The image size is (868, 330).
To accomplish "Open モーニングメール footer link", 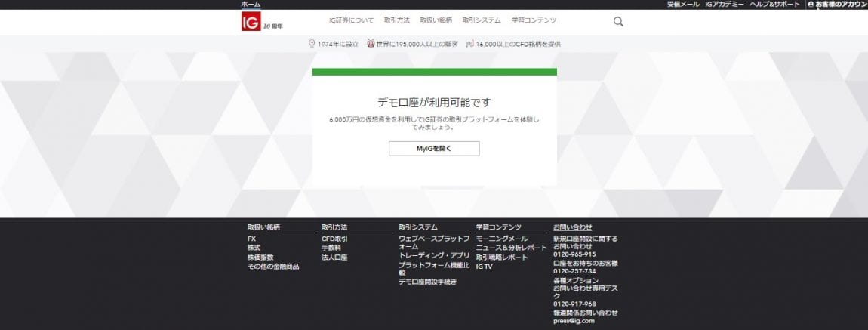I will click(501, 239).
